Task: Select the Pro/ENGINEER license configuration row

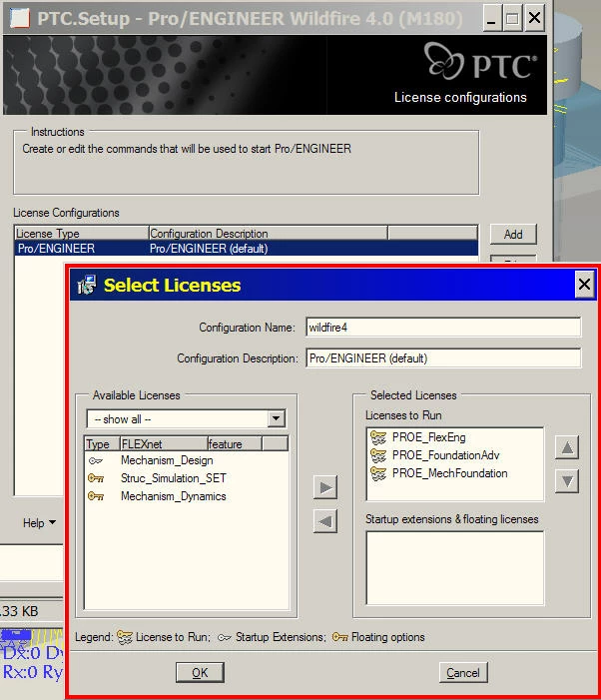Action: (x=247, y=249)
